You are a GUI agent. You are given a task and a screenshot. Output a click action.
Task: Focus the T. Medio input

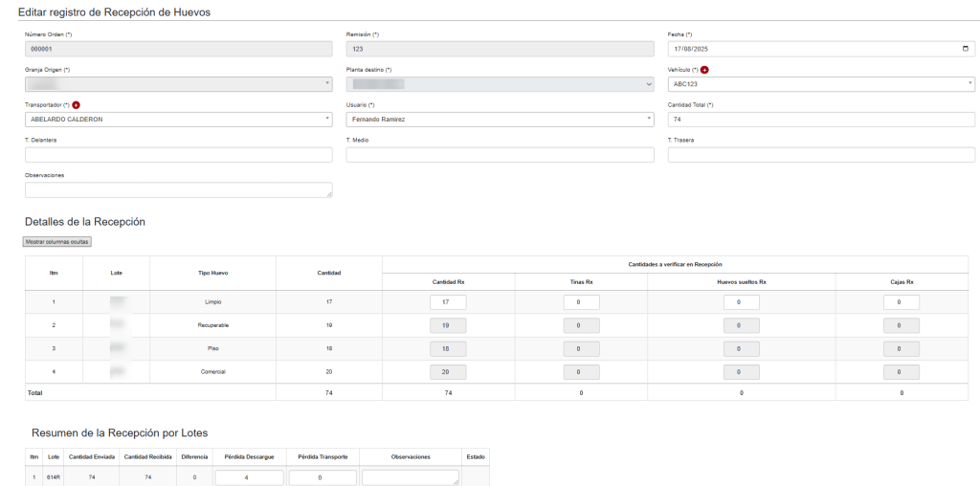point(500,155)
